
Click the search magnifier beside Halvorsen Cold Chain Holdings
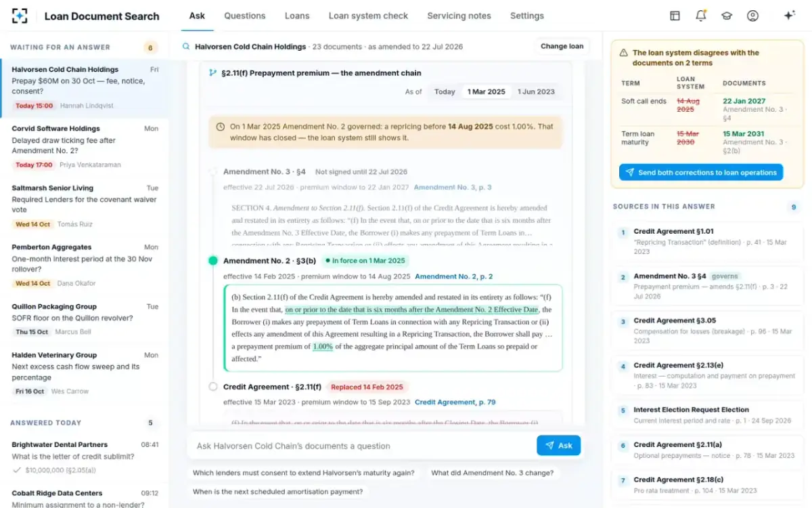186,47
